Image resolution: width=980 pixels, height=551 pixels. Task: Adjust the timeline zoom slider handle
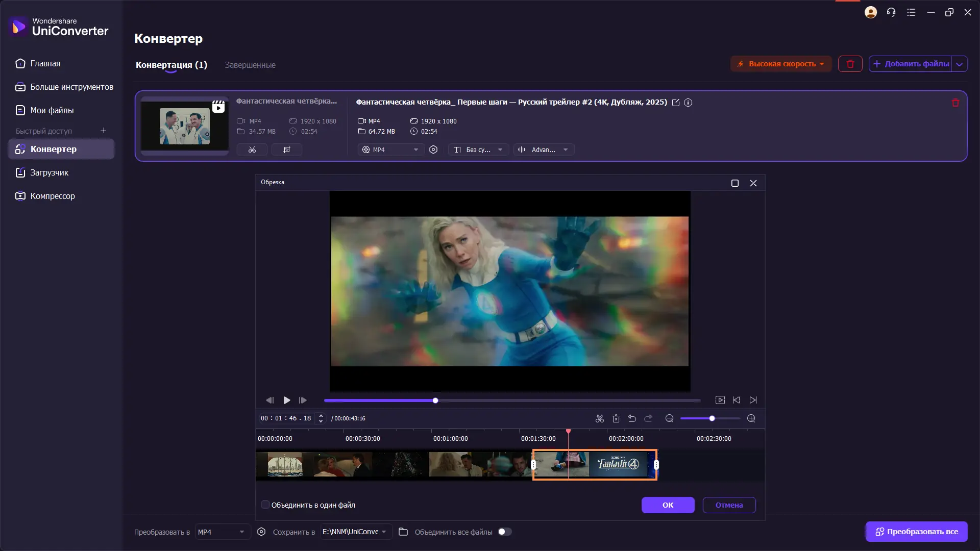click(712, 418)
